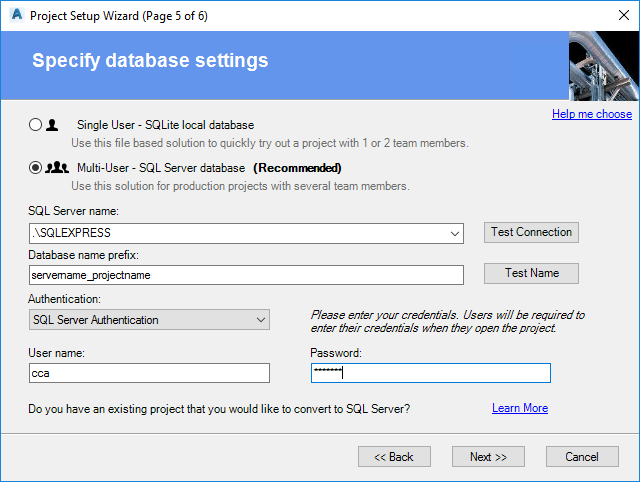Select Multi-User SQL Server database option

coord(36,168)
